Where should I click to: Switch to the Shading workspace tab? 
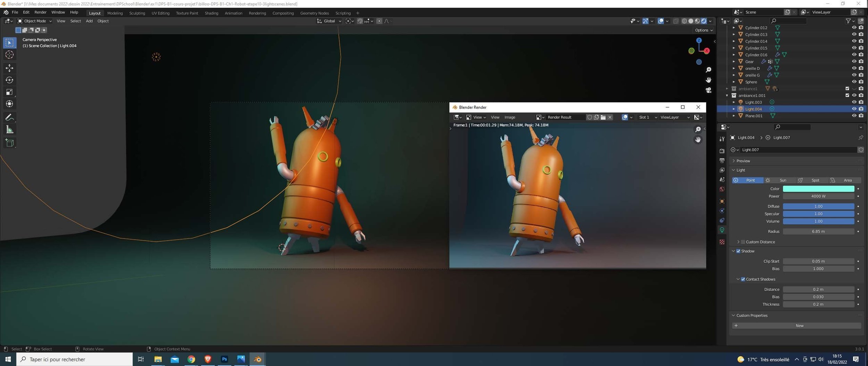tap(211, 13)
